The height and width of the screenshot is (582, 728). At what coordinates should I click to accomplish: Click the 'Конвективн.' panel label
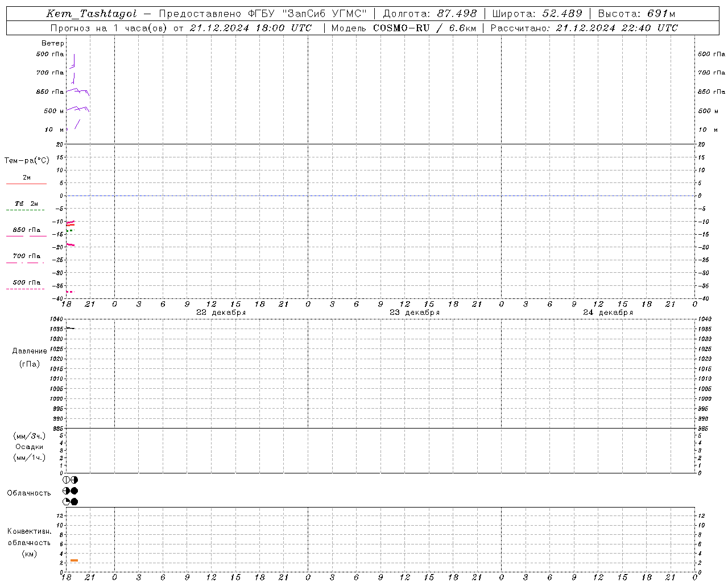point(30,531)
